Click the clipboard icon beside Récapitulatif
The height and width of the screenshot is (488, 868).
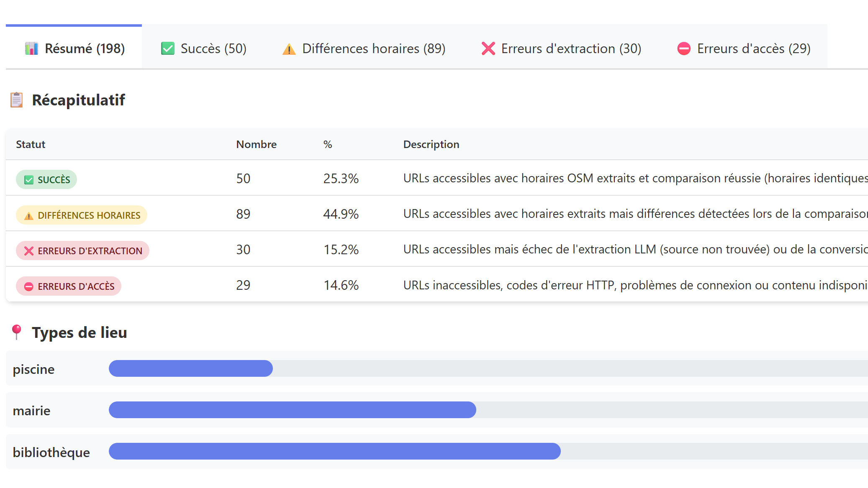click(16, 100)
